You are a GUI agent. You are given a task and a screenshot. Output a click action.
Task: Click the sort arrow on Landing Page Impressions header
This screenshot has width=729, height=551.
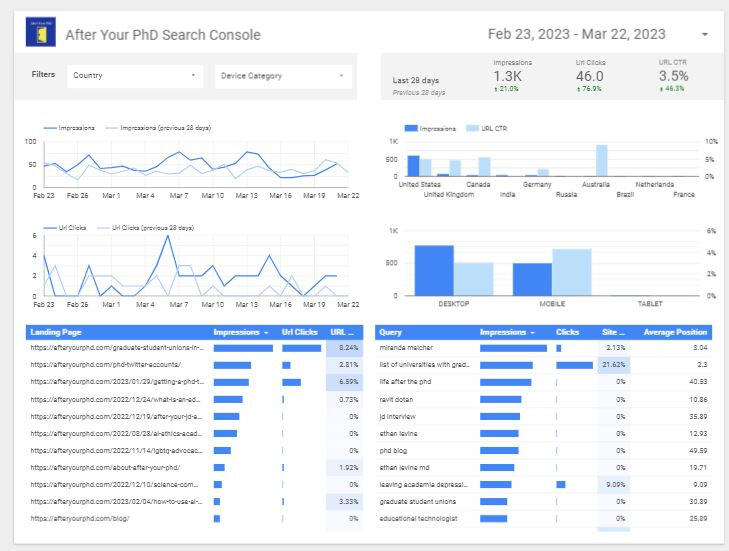(267, 332)
